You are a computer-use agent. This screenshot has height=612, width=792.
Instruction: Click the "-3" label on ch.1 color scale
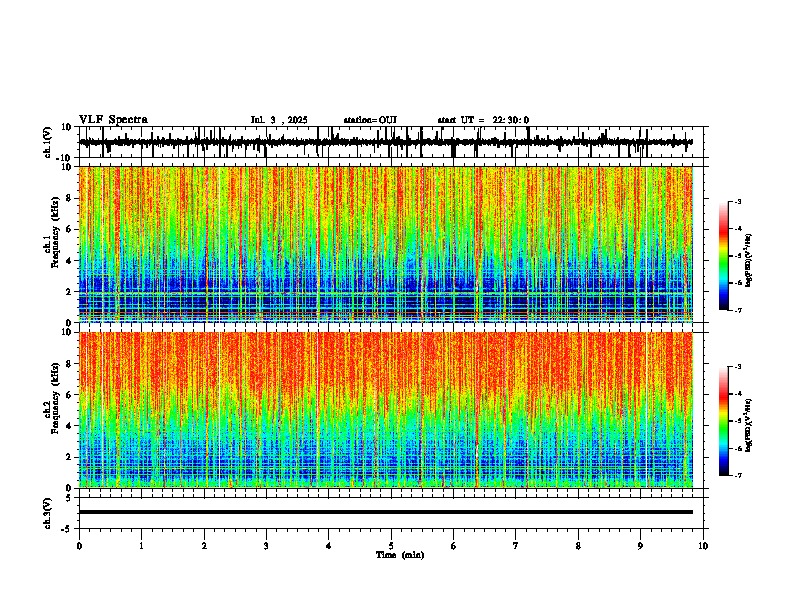click(737, 201)
